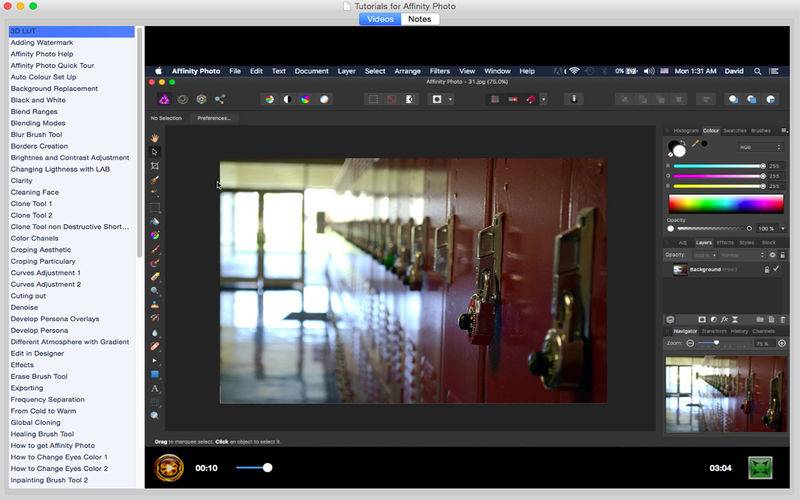
Task: Switch to Photo Persona icon
Action: pyautogui.click(x=164, y=99)
